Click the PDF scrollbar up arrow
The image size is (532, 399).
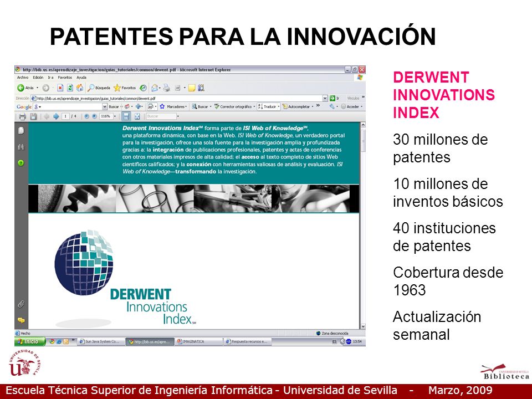[362, 125]
